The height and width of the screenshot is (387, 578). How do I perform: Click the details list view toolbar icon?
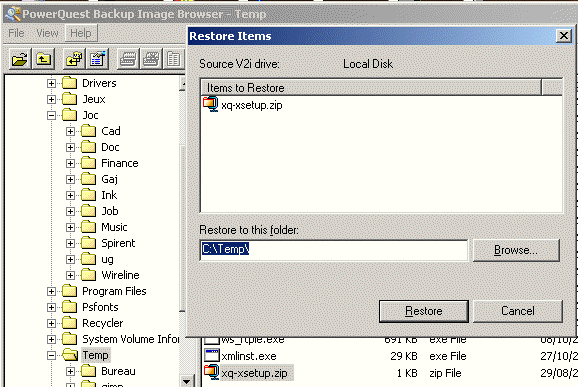click(x=174, y=59)
